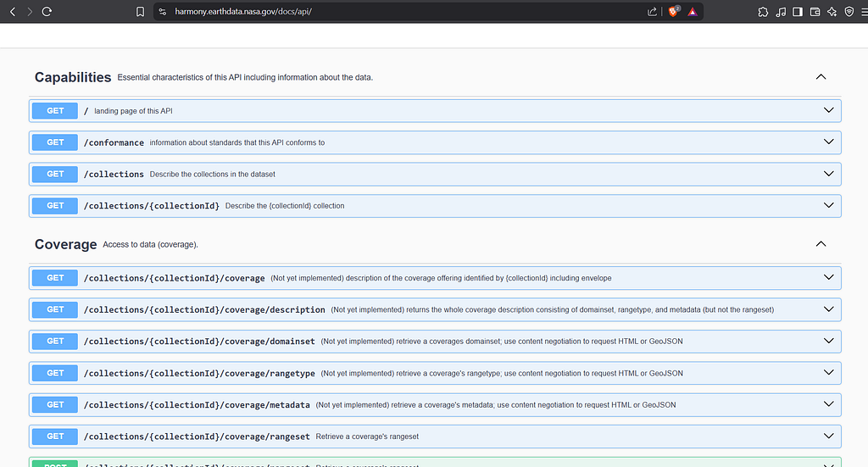The width and height of the screenshot is (868, 467).
Task: Open the coverage/description path link
Action: point(204,310)
